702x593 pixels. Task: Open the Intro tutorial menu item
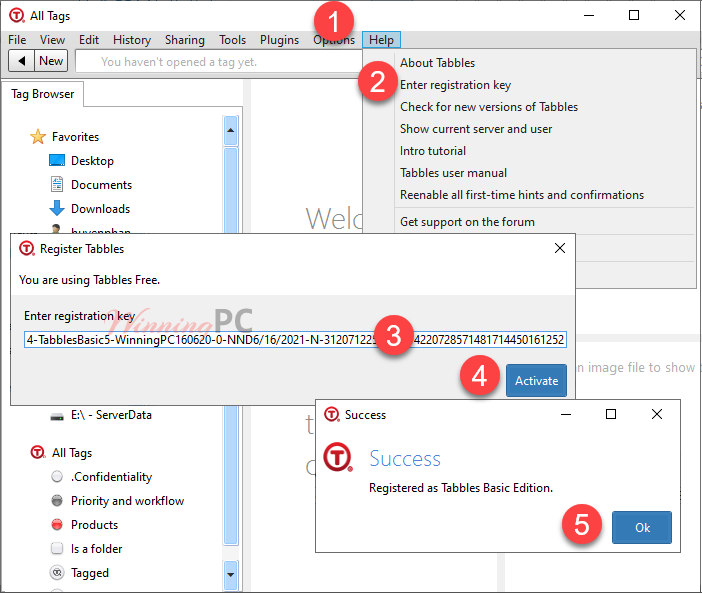pyautogui.click(x=433, y=151)
